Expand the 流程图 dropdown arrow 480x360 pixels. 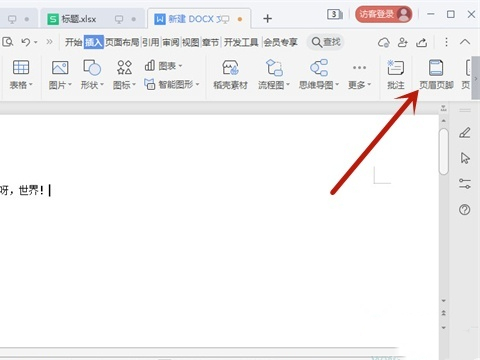pyautogui.click(x=288, y=85)
